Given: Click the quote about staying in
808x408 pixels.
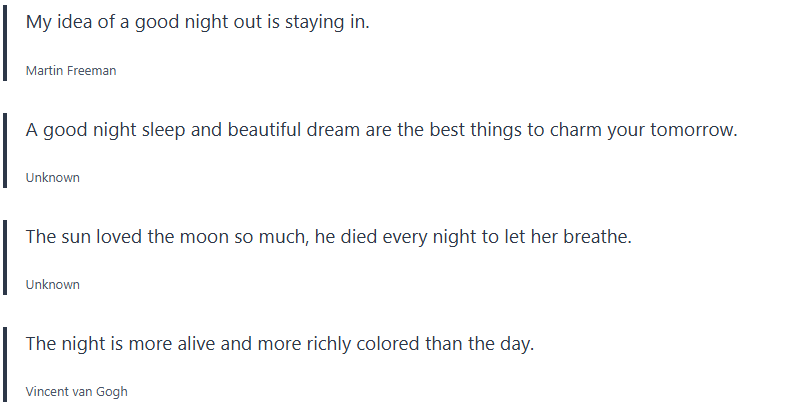Looking at the screenshot, I should coord(197,22).
